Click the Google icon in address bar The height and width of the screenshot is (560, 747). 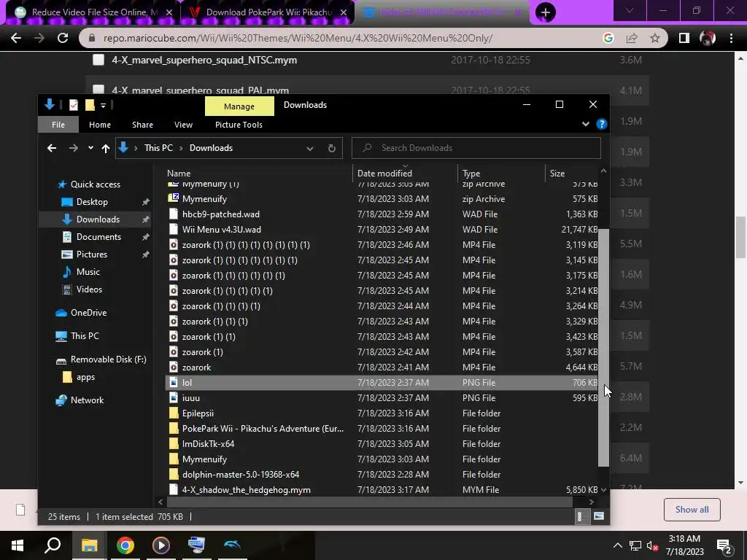(x=608, y=38)
